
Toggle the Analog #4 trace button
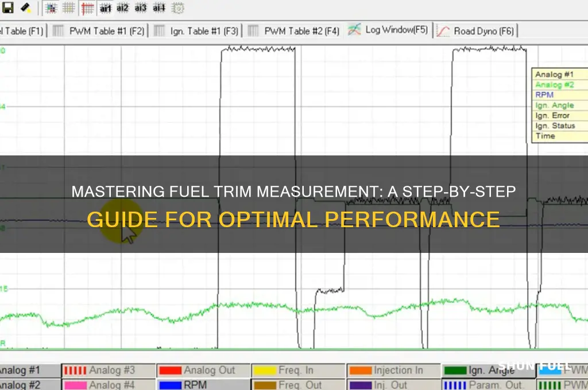pos(109,384)
